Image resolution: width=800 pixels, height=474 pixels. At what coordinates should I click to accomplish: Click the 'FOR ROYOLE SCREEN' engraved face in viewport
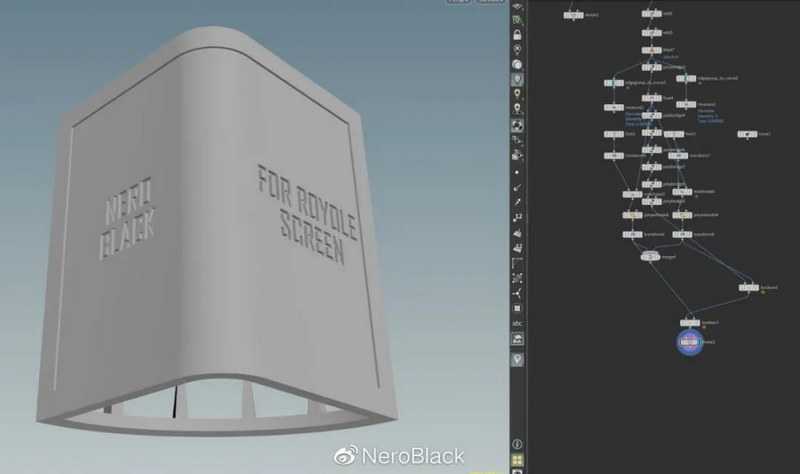(x=298, y=213)
